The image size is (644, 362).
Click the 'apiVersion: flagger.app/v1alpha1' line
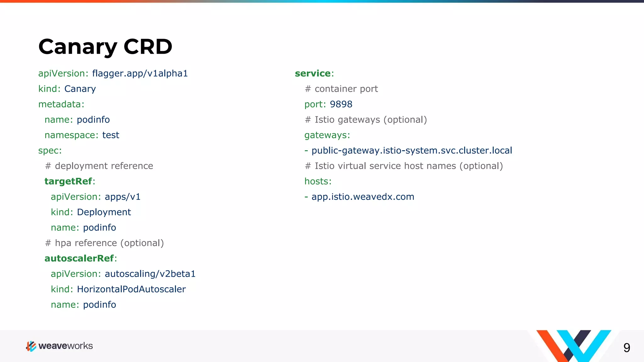tap(113, 74)
